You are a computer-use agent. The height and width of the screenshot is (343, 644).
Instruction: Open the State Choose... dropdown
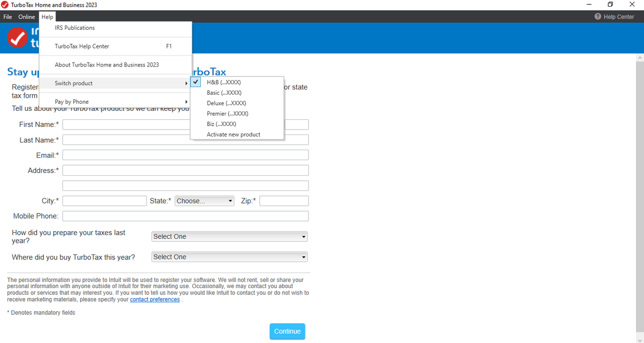[205, 201]
